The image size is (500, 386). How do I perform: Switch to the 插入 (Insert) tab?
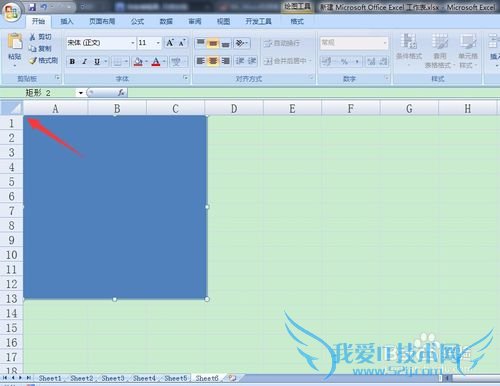pyautogui.click(x=67, y=21)
